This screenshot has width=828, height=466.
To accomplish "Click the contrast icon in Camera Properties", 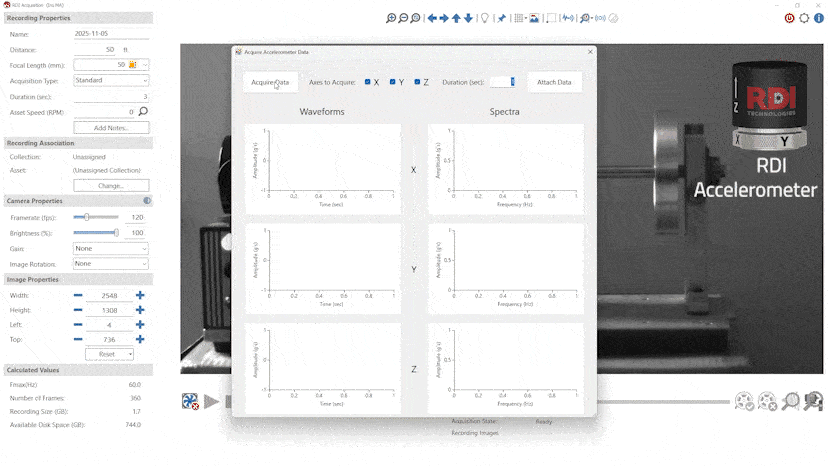I will [147, 201].
